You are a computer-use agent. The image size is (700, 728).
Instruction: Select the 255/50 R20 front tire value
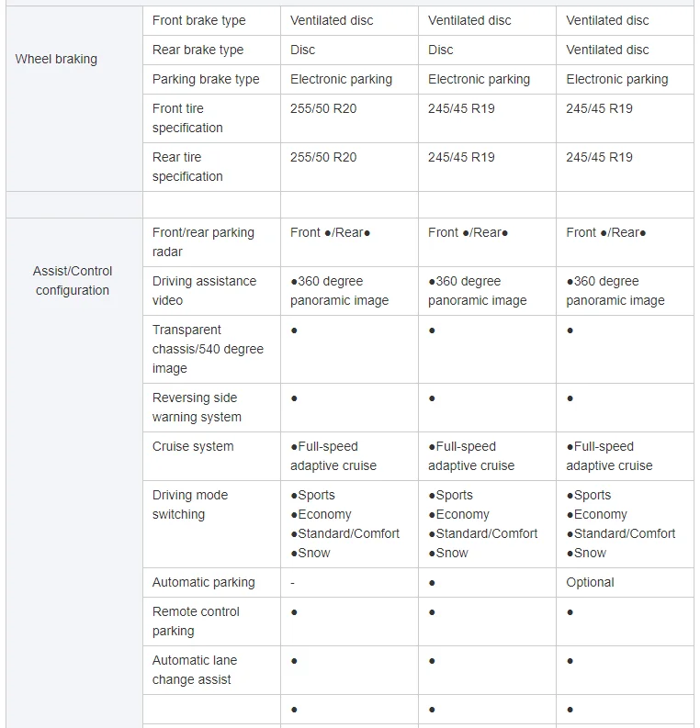click(x=323, y=108)
